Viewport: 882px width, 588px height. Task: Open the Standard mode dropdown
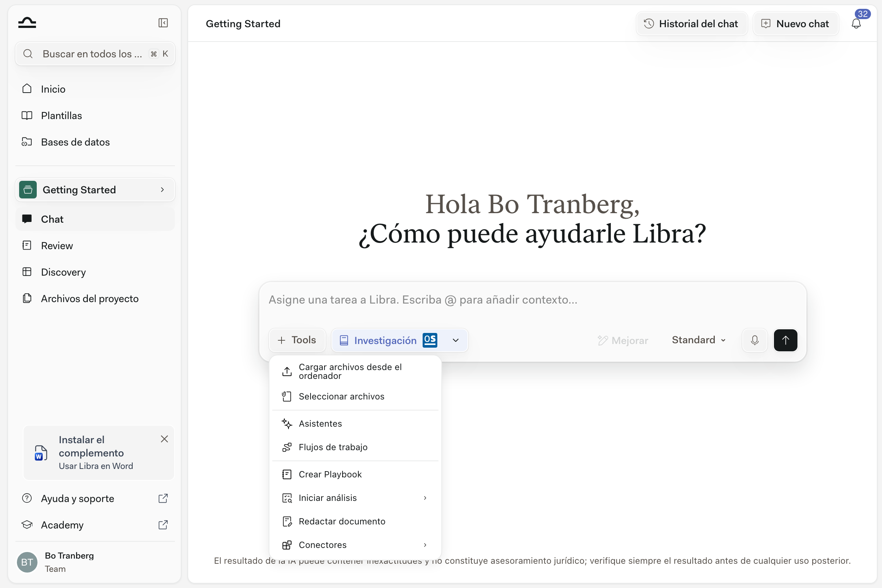pyautogui.click(x=699, y=340)
